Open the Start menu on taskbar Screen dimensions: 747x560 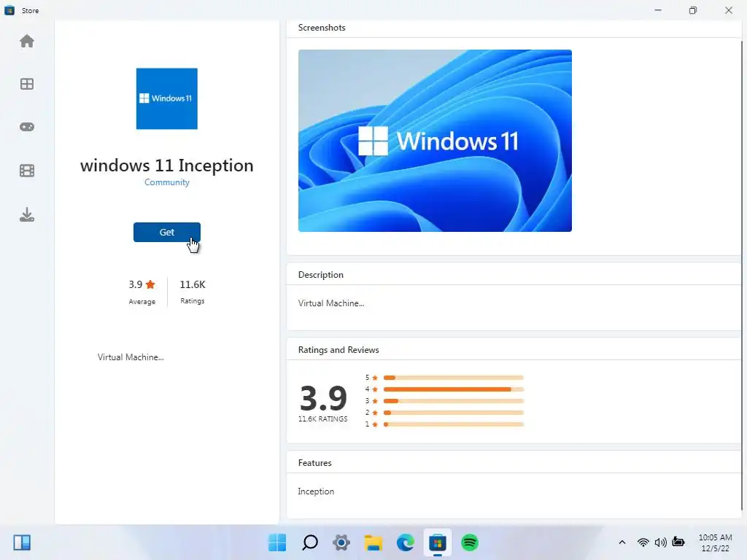277,542
